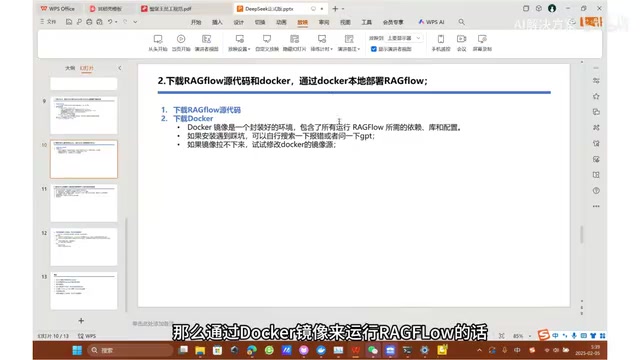Image resolution: width=640 pixels, height=360 pixels.
Task: Click the Sogou input method S icon
Action: tap(543, 335)
